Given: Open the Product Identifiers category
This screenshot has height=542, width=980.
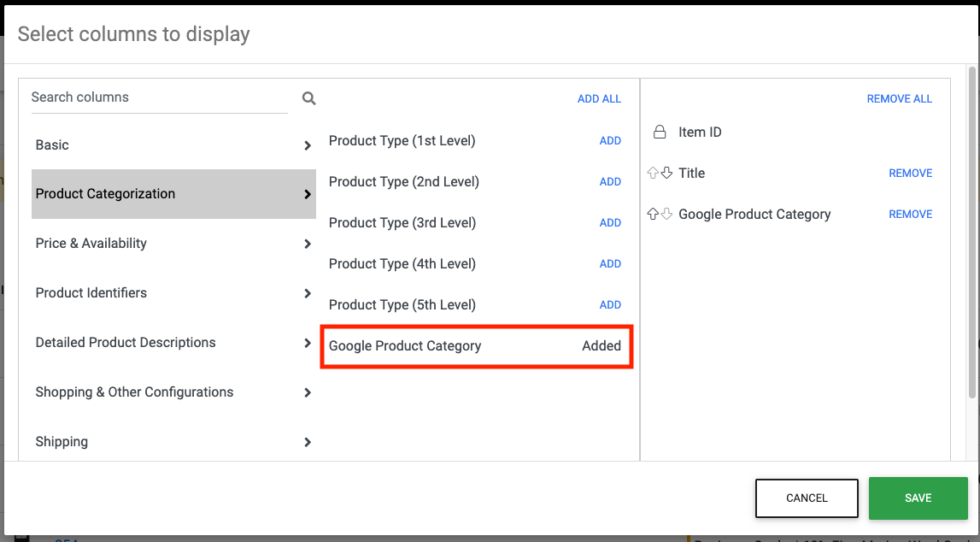Looking at the screenshot, I should pos(91,293).
